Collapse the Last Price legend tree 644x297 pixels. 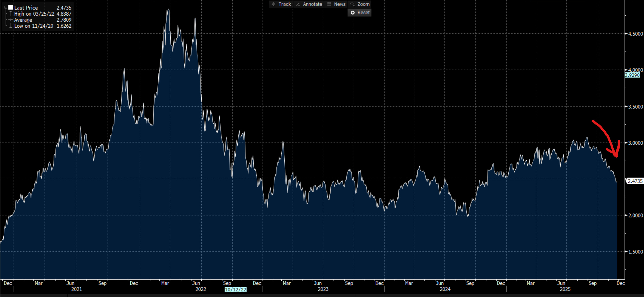point(6,8)
